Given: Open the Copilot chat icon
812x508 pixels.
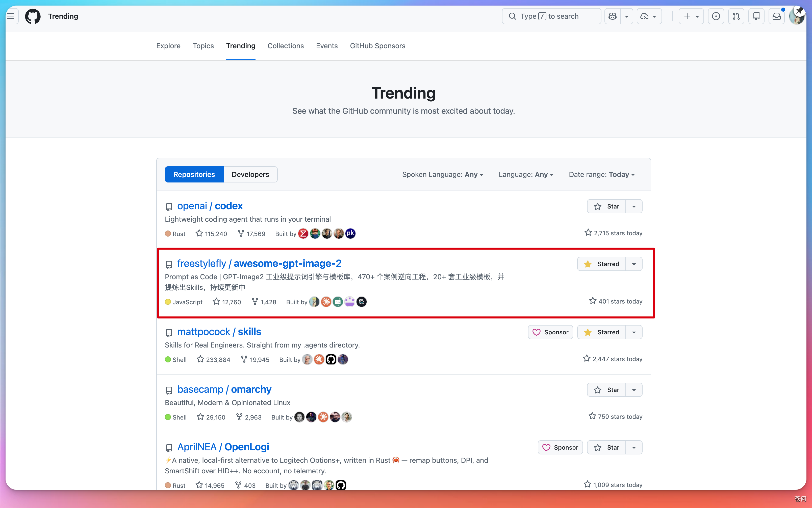Looking at the screenshot, I should (x=612, y=16).
